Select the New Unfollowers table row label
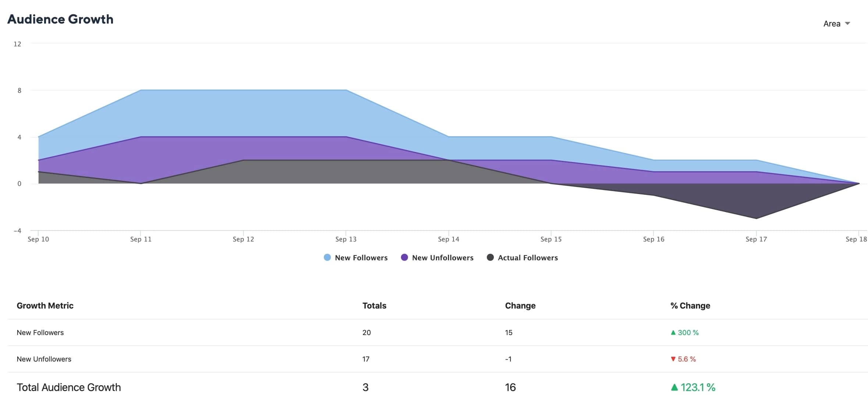This screenshot has height=405, width=868. click(44, 359)
